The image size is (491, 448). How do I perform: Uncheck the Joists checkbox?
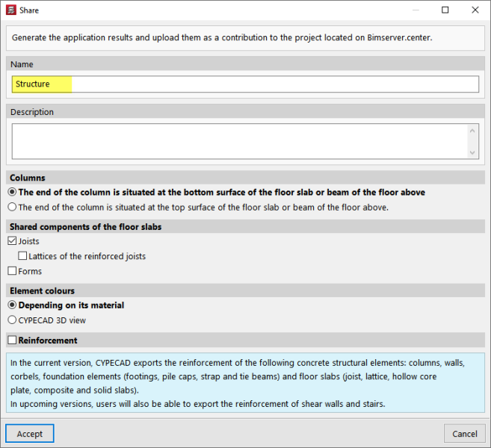12,242
